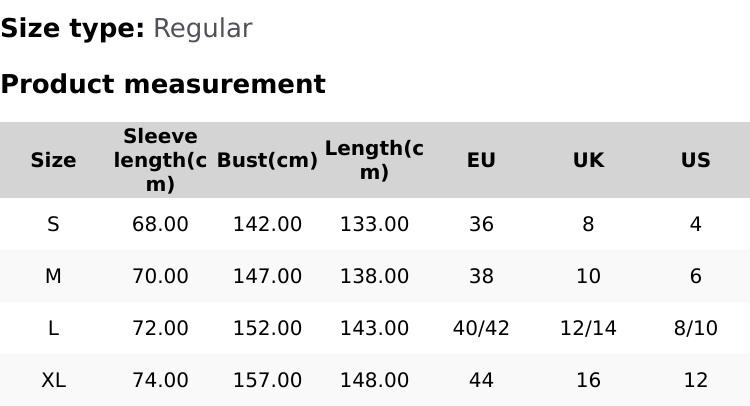The height and width of the screenshot is (406, 750).
Task: Click the 143.00 length cell
Action: 374,328
